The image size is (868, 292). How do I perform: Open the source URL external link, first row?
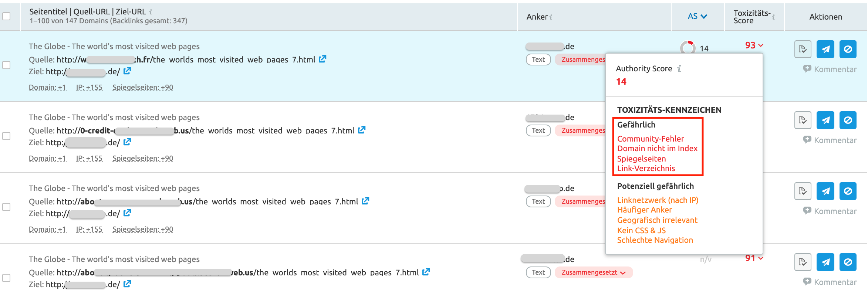(x=322, y=59)
